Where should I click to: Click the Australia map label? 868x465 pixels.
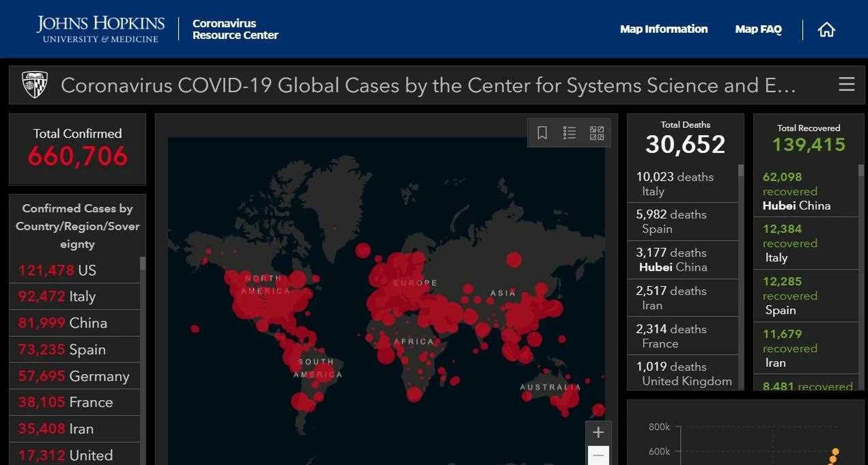click(x=550, y=387)
